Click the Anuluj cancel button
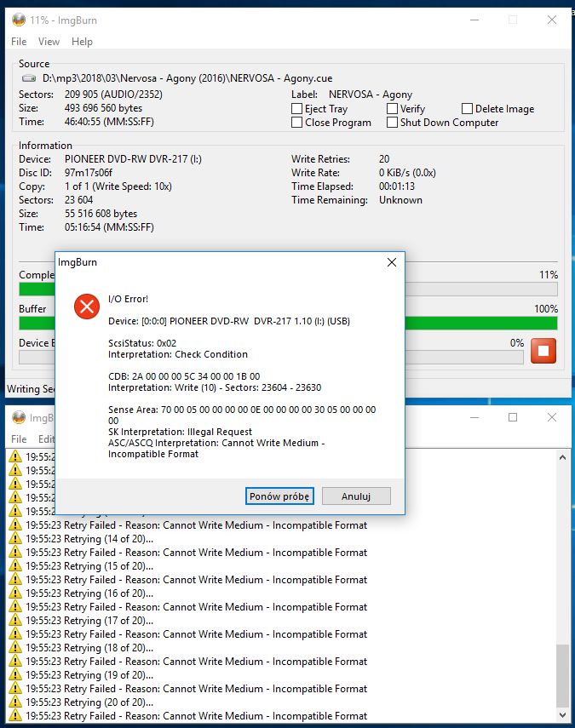Image resolution: width=575 pixels, height=728 pixels. pos(356,496)
